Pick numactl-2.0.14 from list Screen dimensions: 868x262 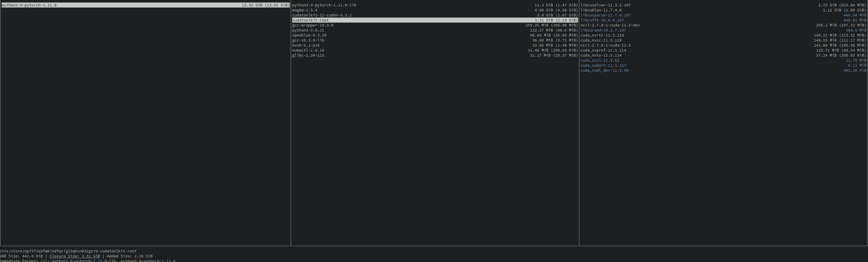(x=308, y=50)
